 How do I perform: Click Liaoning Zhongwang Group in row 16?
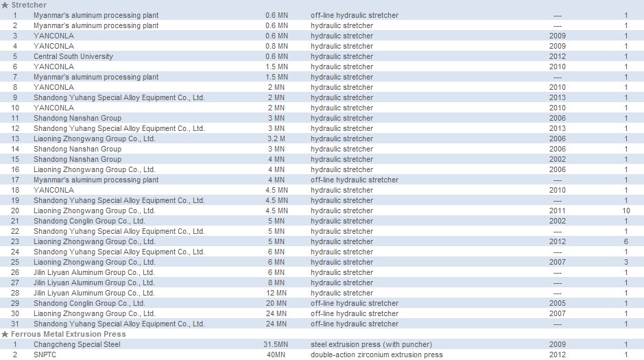click(x=95, y=169)
